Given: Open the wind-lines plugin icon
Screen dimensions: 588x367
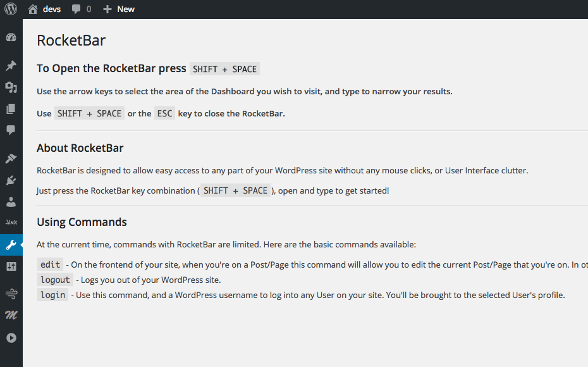Looking at the screenshot, I should pyautogui.click(x=11, y=294).
